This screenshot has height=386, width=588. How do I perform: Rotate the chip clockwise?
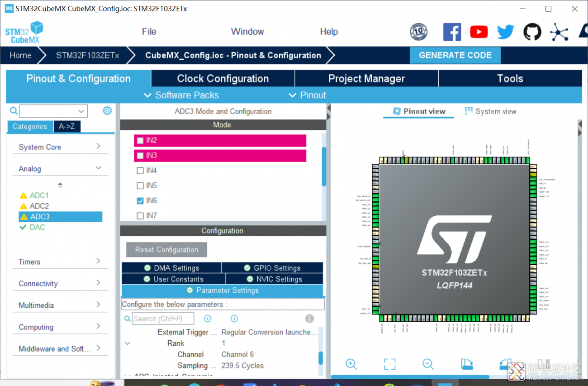[466, 364]
